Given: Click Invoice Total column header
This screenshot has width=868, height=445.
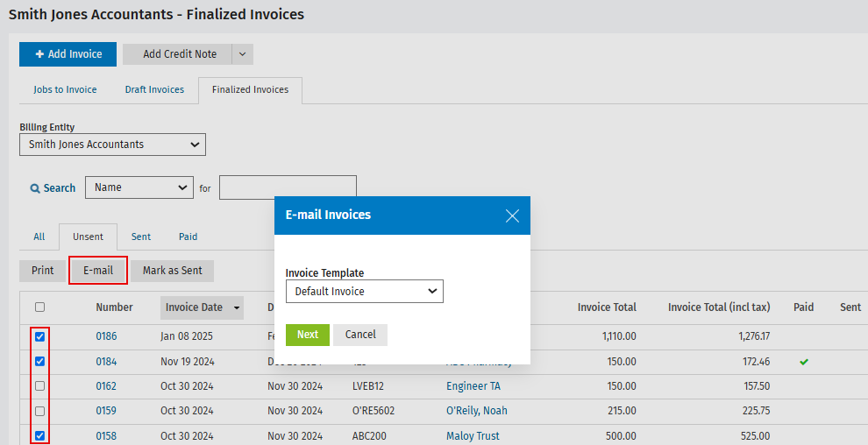Looking at the screenshot, I should (607, 307).
